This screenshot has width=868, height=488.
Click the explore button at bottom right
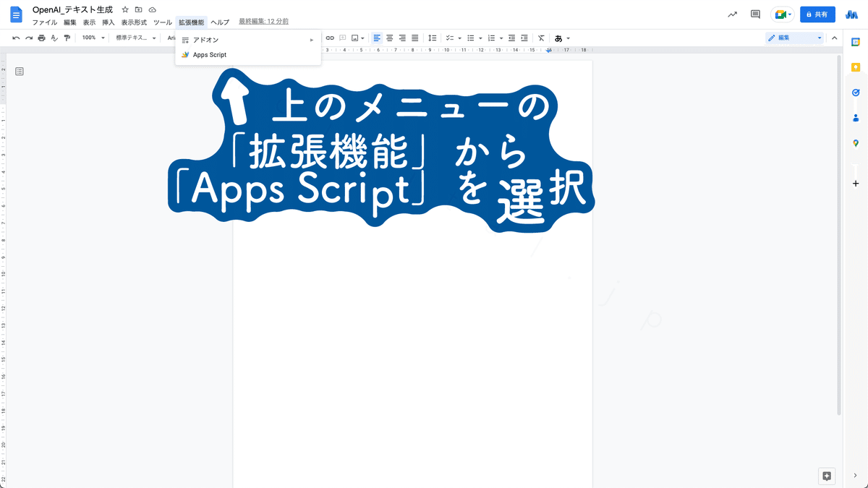(827, 476)
